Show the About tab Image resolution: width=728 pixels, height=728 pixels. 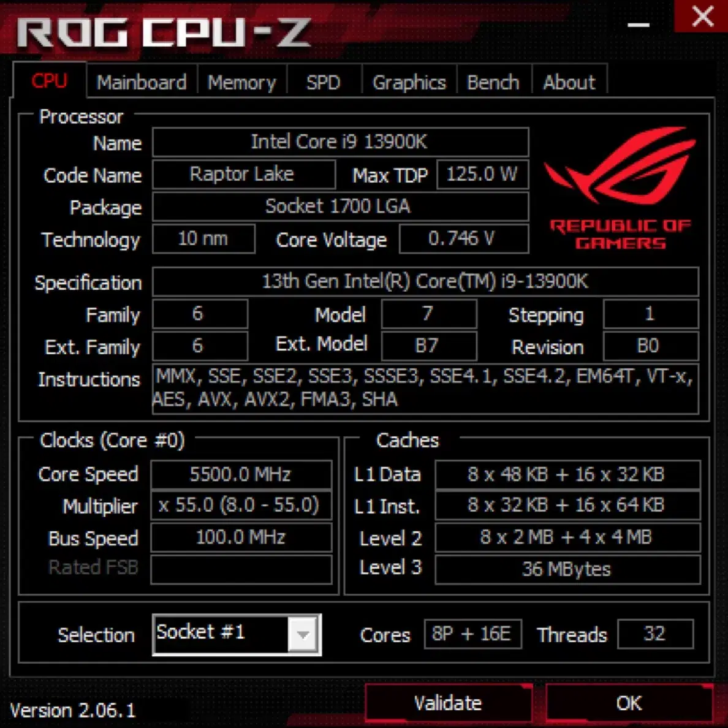tap(569, 82)
